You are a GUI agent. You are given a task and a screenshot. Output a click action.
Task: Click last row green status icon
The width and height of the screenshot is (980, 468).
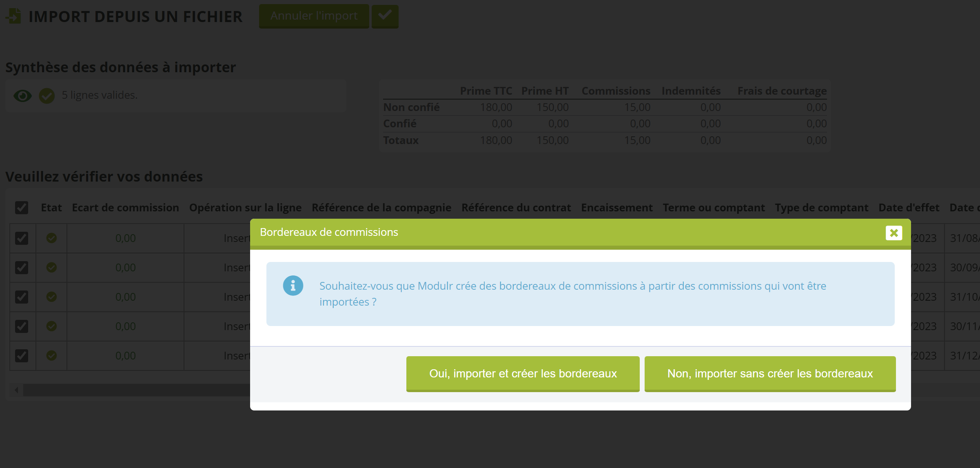point(51,355)
